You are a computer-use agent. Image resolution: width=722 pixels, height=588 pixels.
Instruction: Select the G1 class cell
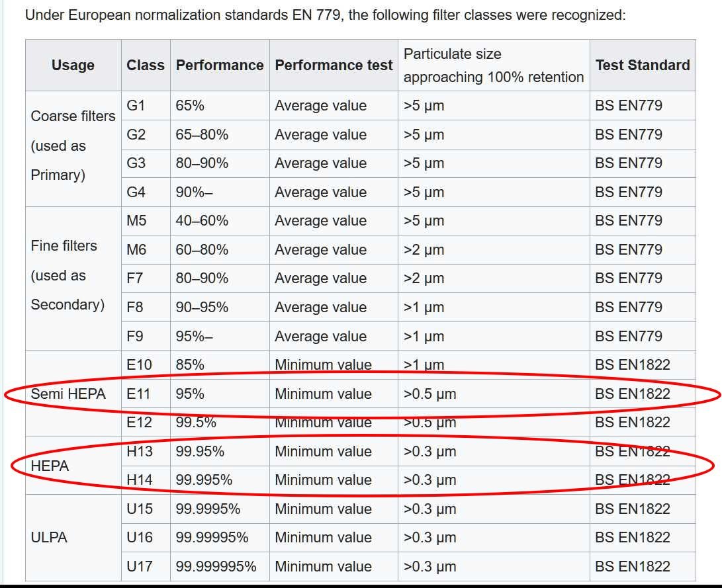tap(136, 106)
